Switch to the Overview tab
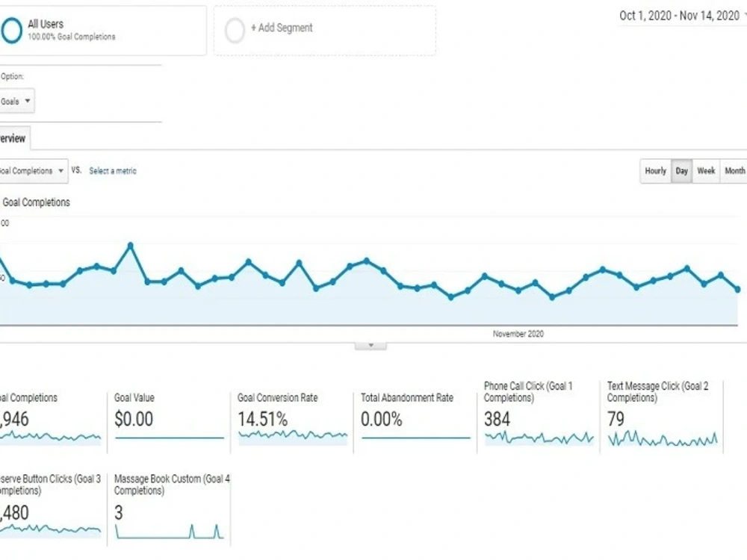Viewport: 747px width, 560px height. click(x=14, y=139)
